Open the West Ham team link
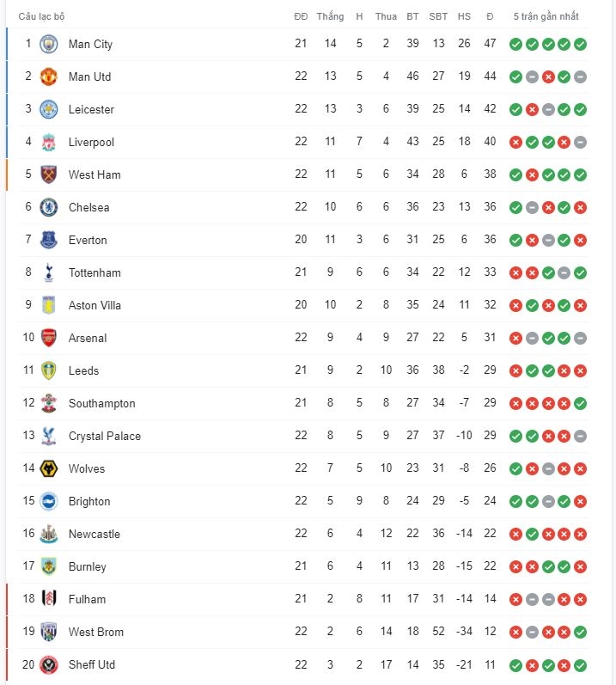This screenshot has height=685, width=616. (95, 174)
